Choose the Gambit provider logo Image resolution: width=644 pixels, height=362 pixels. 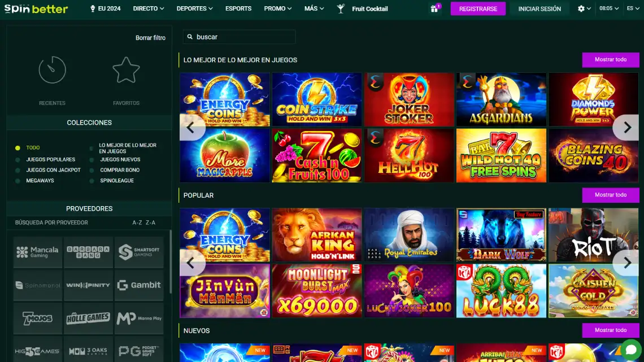[x=139, y=285]
